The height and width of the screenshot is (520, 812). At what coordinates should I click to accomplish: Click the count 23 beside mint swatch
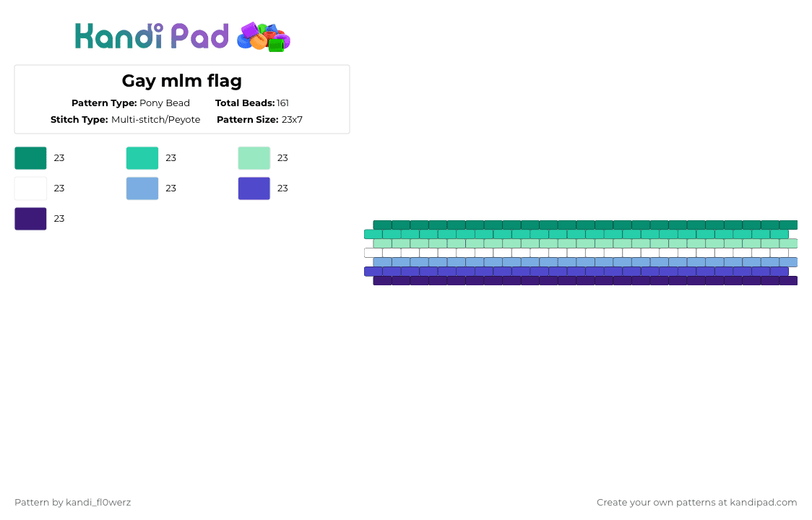[282, 158]
